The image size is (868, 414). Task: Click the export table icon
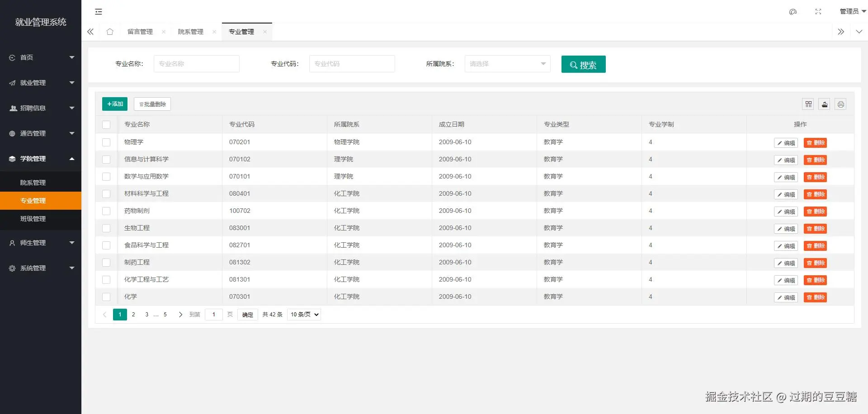click(825, 104)
